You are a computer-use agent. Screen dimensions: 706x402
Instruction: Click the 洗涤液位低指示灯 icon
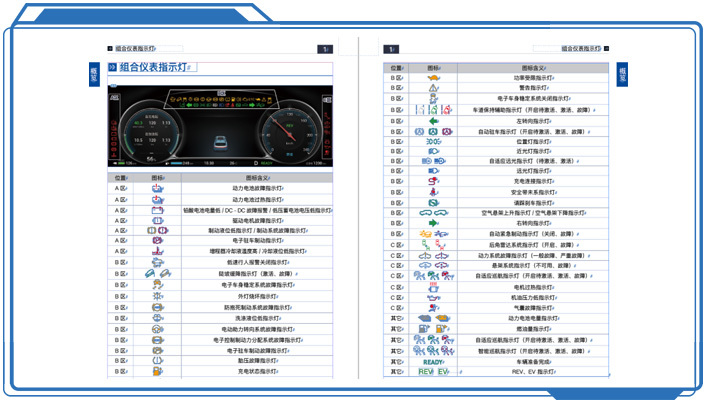[x=158, y=318]
